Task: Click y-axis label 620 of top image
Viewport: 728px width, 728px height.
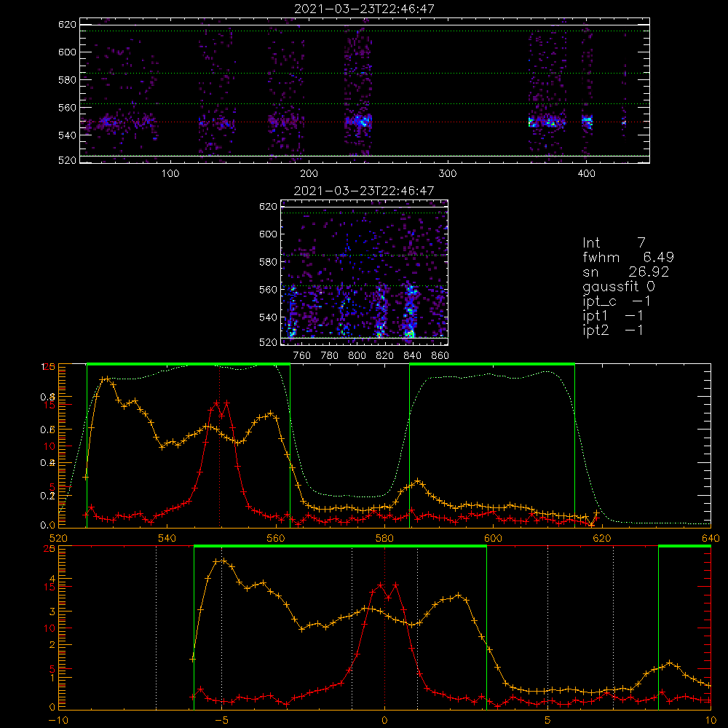Action: click(67, 25)
